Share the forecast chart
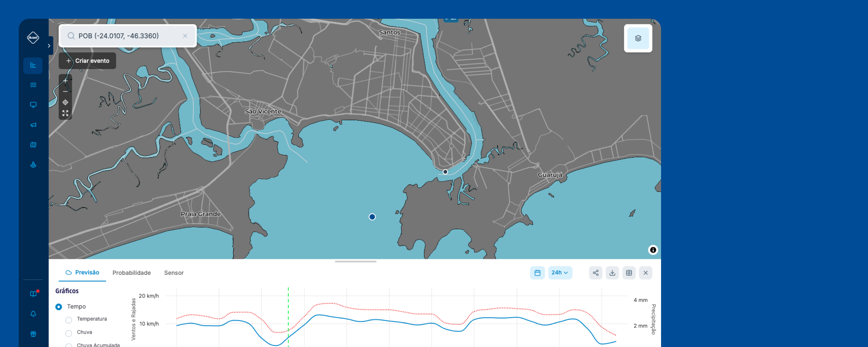Image resolution: width=868 pixels, height=347 pixels. pyautogui.click(x=595, y=273)
